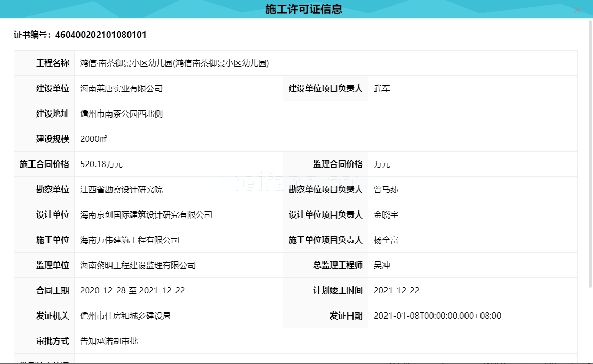This screenshot has height=364, width=593.
Task: Select the project name 鸿信·南茶御景小区幼儿园 value
Action: [x=174, y=63]
